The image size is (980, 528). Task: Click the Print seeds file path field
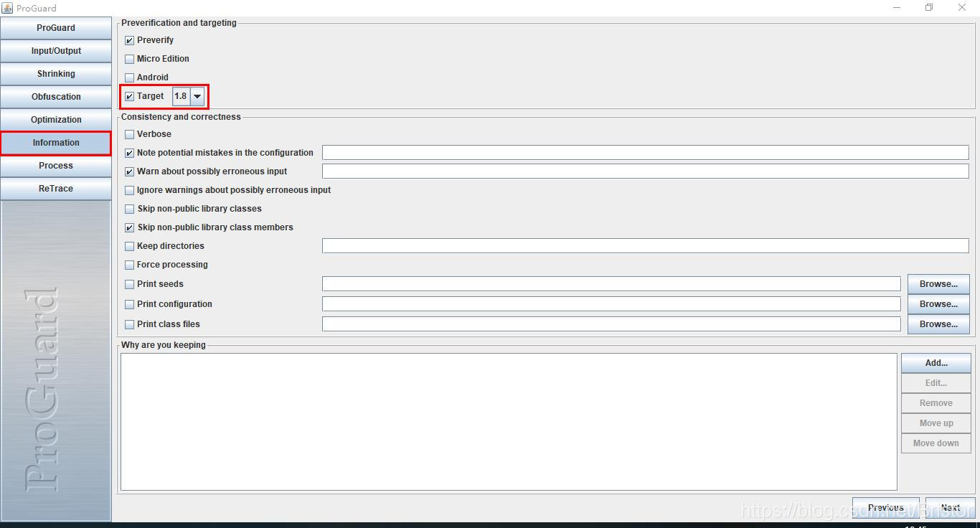coord(611,283)
